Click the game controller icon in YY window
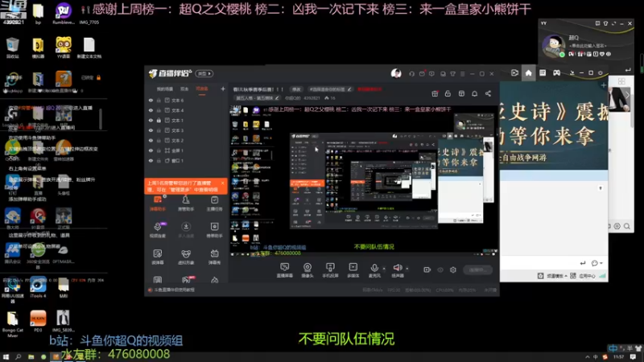Screen dimensions: 644x362 tap(556, 73)
